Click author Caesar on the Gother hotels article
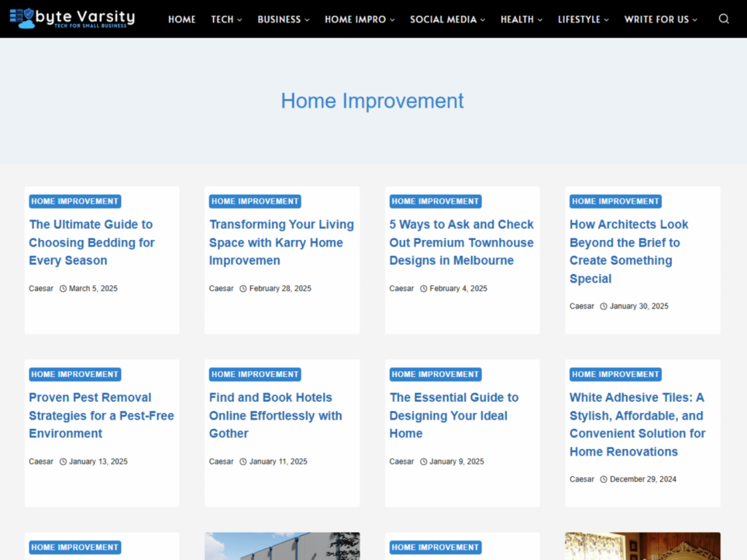 pyautogui.click(x=221, y=461)
